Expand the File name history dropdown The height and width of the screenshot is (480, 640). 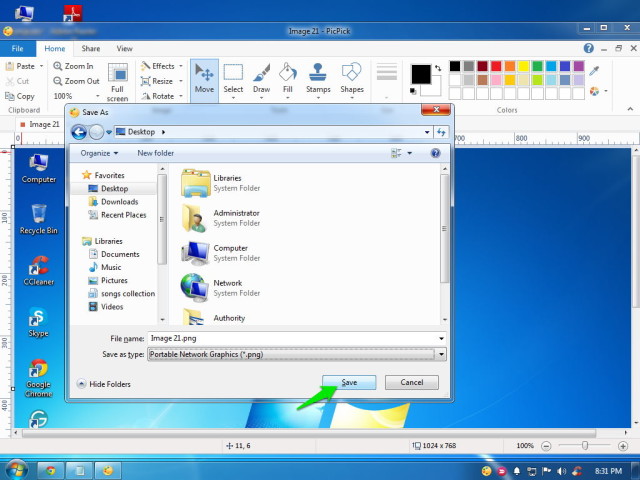pos(441,338)
